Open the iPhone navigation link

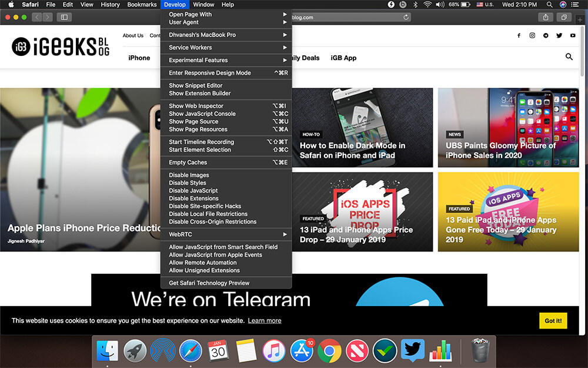click(139, 58)
